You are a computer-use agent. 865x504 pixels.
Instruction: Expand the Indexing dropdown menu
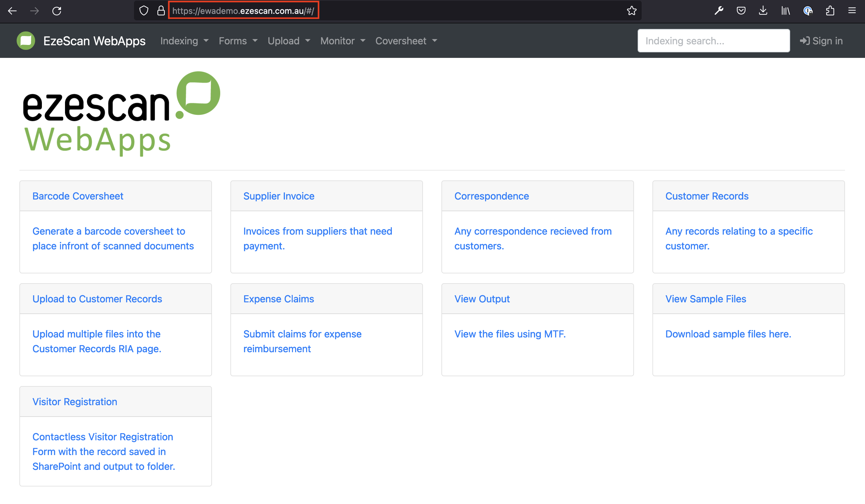tap(184, 41)
